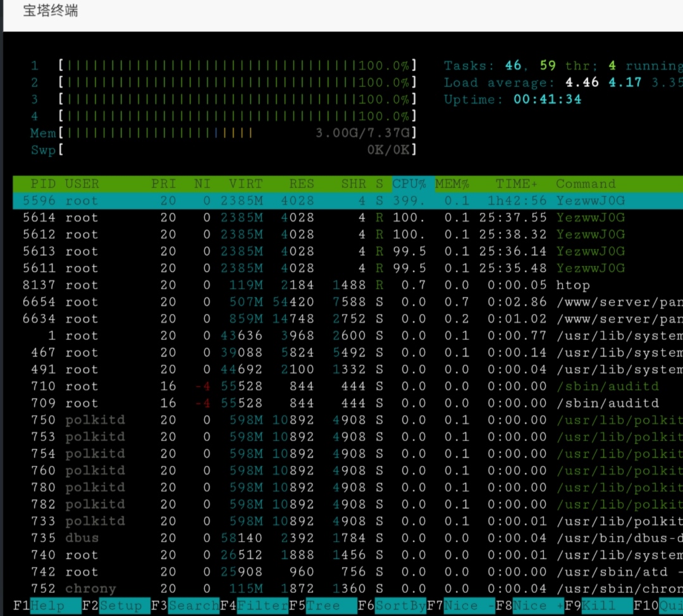
Task: Open F2 Setup in the htop footer
Action: pos(116,605)
